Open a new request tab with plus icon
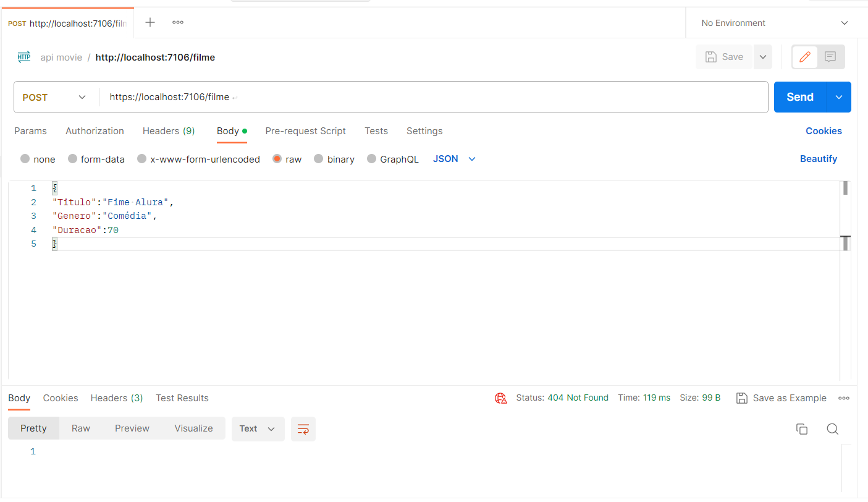The height and width of the screenshot is (502, 868). click(150, 23)
